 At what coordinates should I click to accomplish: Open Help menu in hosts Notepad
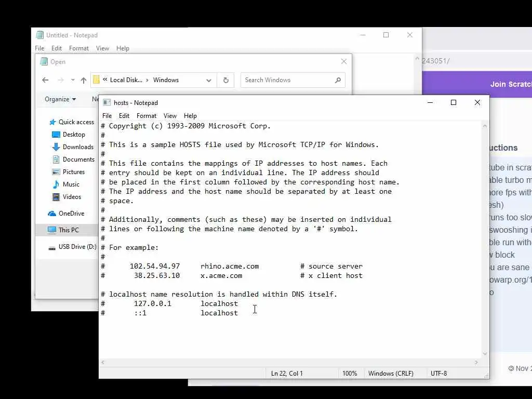190,116
